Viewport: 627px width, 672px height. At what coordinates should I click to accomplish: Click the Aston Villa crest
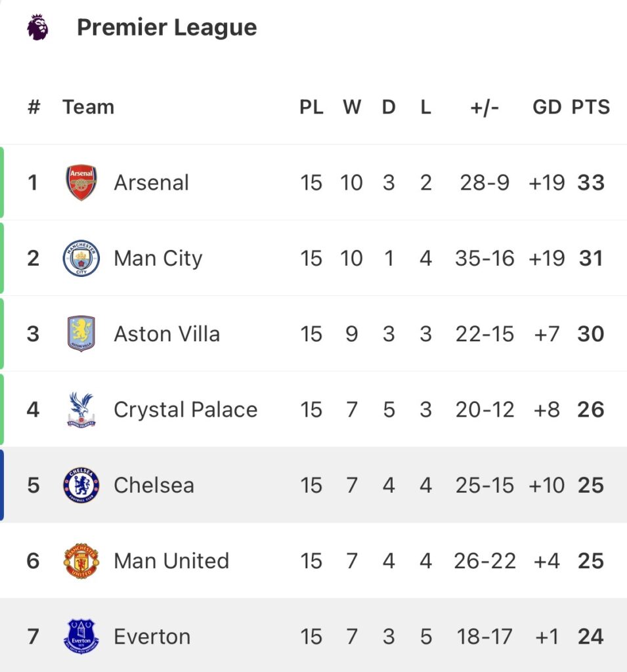tap(81, 333)
